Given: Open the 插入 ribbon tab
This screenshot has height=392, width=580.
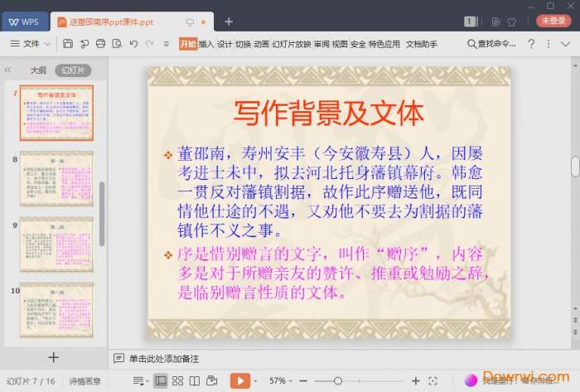Looking at the screenshot, I should coord(206,44).
